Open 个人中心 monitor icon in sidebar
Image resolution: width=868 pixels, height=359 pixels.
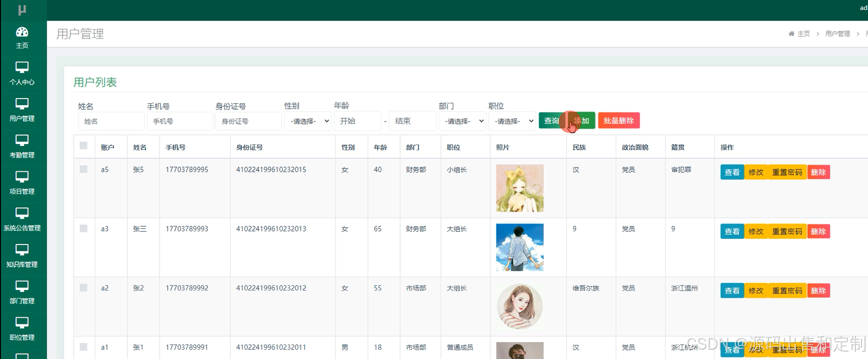coord(22,67)
